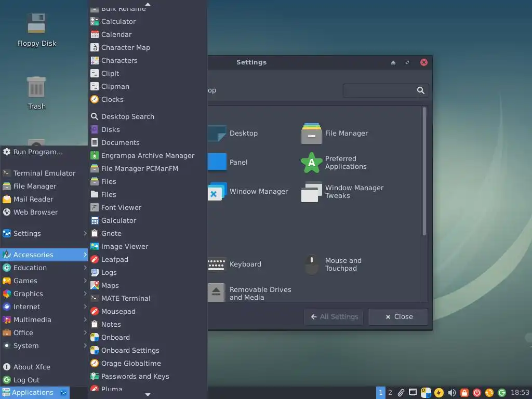Open Preferred Applications in Settings window
Screen dimensions: 532x399
[x=334, y=163]
